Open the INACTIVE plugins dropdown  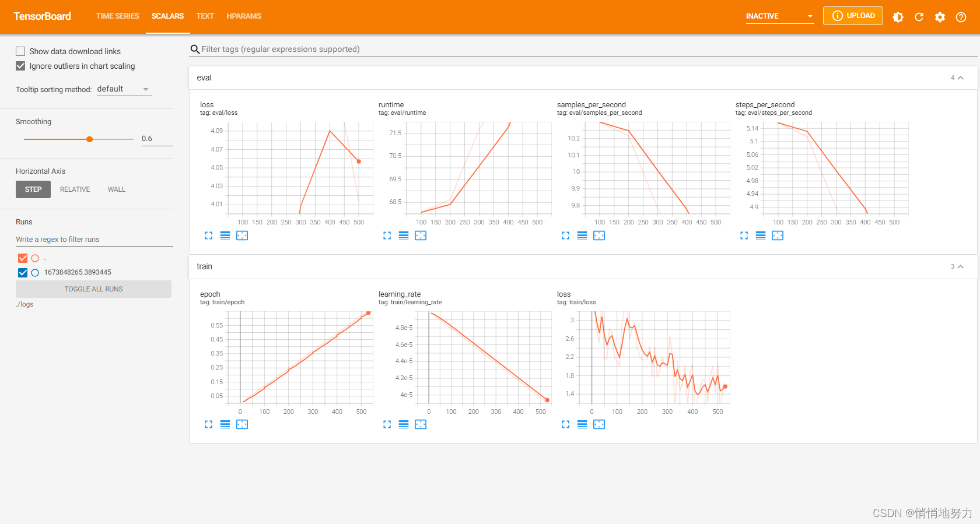point(779,16)
